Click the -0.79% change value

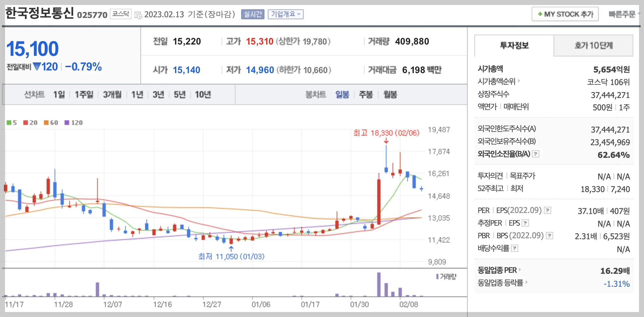pyautogui.click(x=83, y=67)
